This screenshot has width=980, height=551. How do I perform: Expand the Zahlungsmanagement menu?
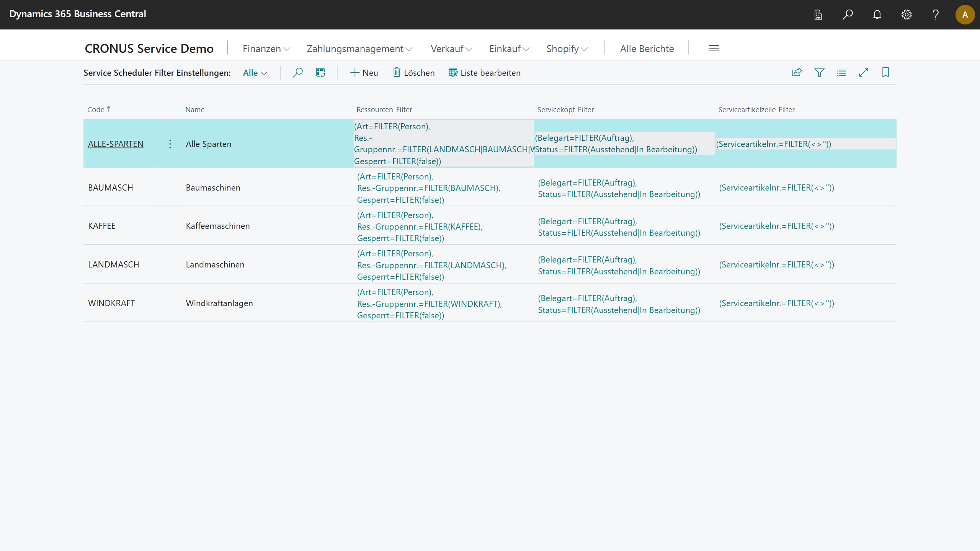[359, 49]
